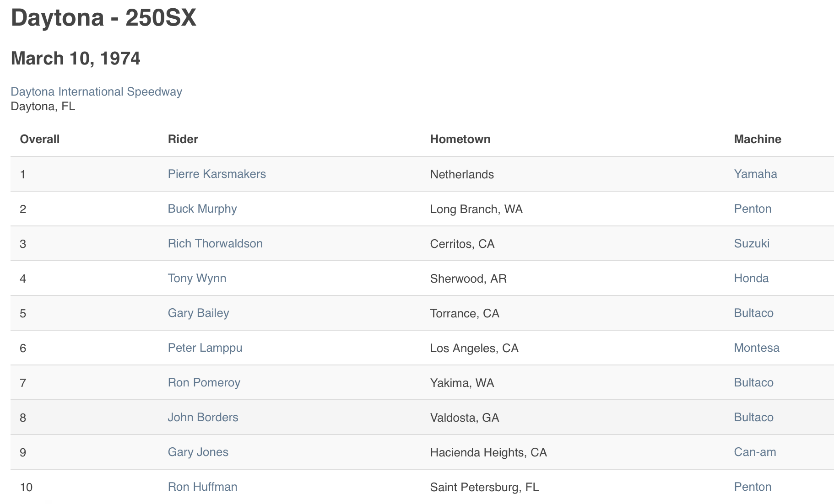This screenshot has height=504, width=834.
Task: Click the Yamaha machine link
Action: coord(755,174)
